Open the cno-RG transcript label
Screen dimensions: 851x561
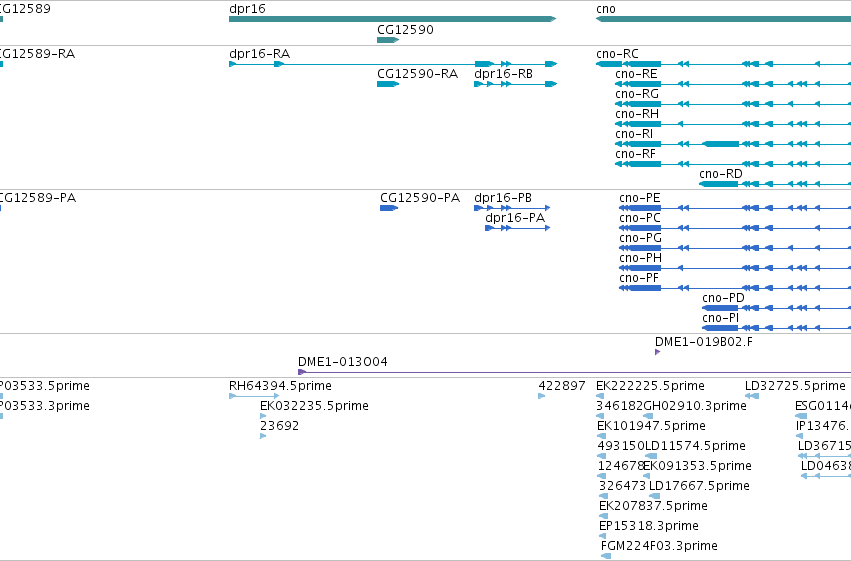click(637, 94)
